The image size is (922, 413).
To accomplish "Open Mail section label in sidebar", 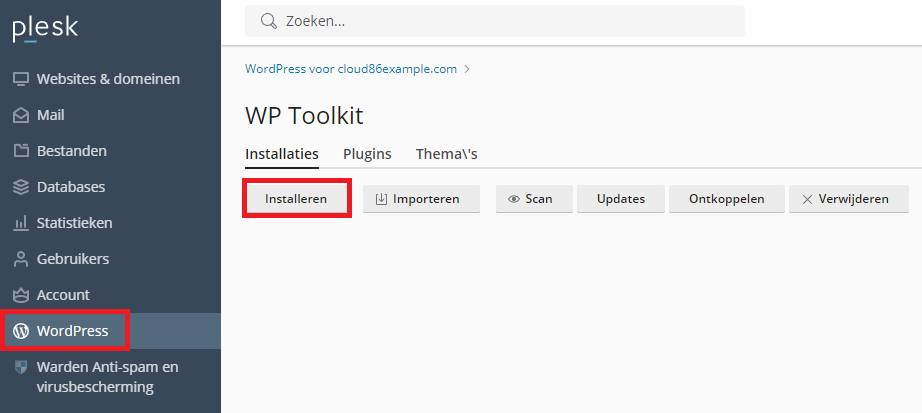I will coord(51,115).
